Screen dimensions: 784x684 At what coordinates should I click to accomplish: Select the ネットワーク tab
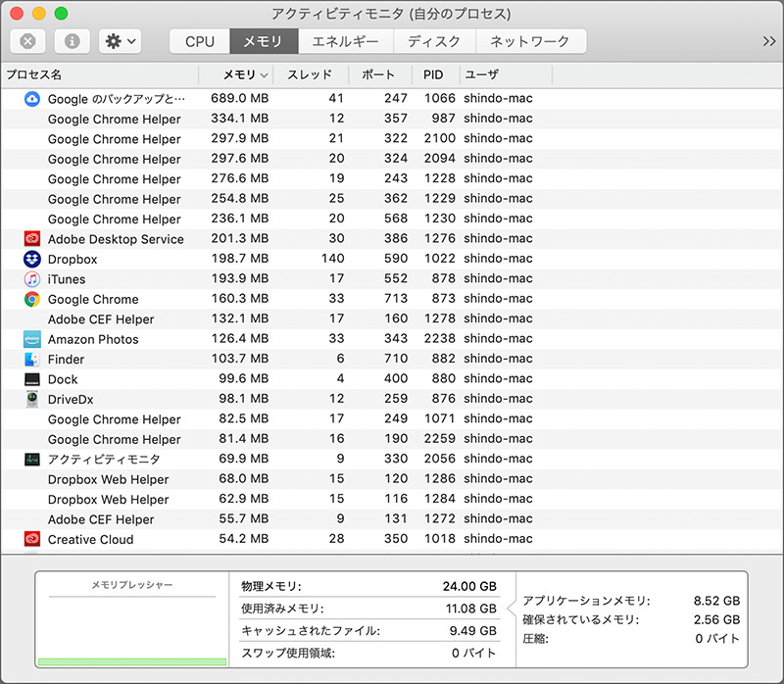click(x=529, y=41)
